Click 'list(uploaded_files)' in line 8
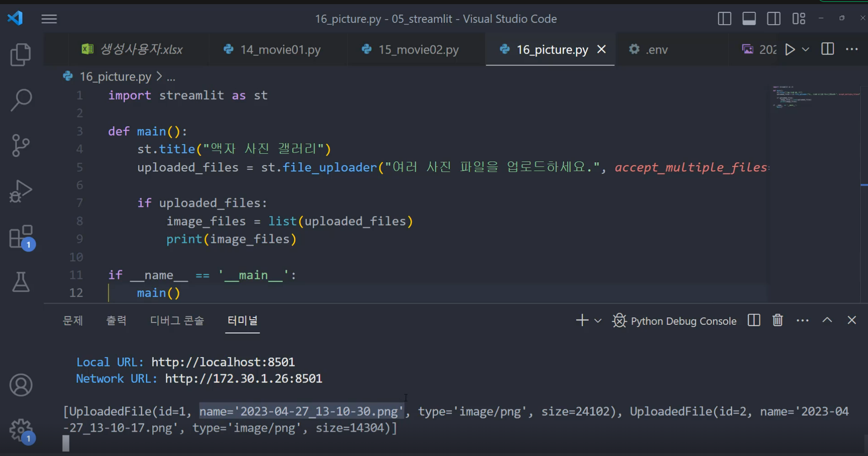Viewport: 868px width, 456px height. [341, 221]
